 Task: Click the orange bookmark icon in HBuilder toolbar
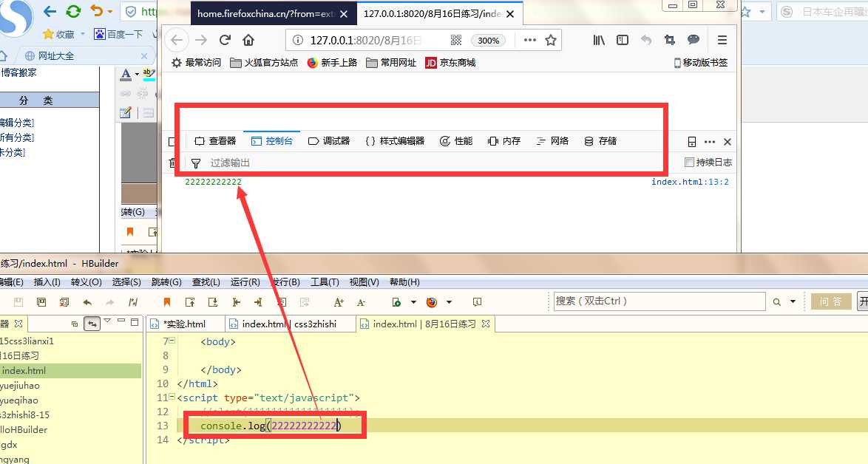[x=166, y=302]
